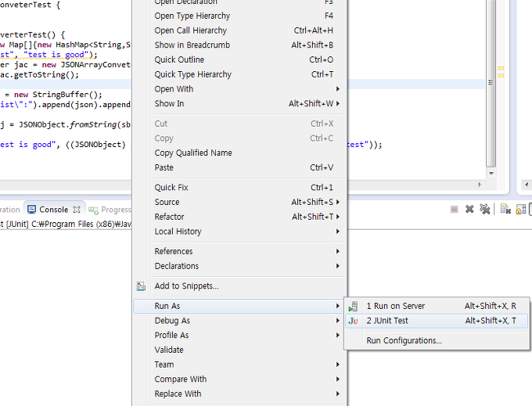
Task: Expand the References submenu arrow
Action: click(x=338, y=251)
